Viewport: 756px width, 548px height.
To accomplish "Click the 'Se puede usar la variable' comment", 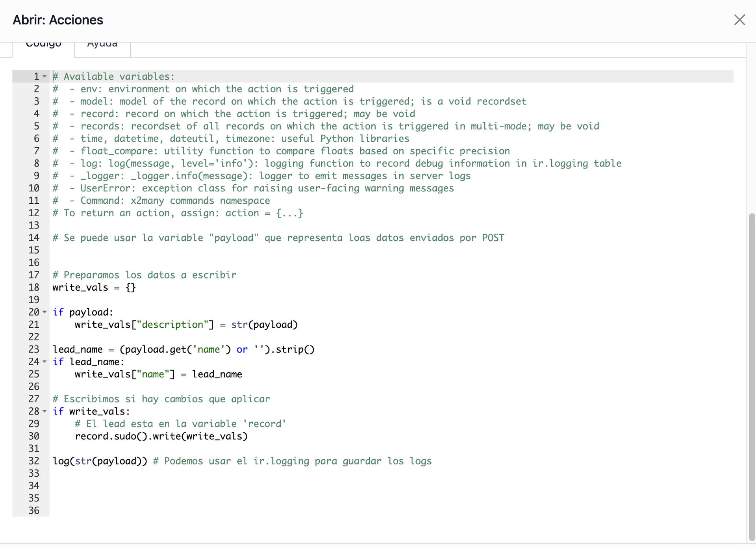I will pos(278,238).
